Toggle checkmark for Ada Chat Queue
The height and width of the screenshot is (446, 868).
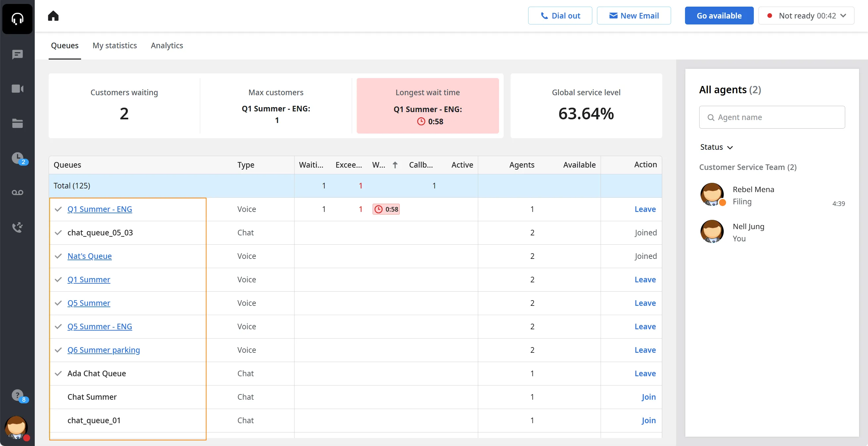[58, 373]
